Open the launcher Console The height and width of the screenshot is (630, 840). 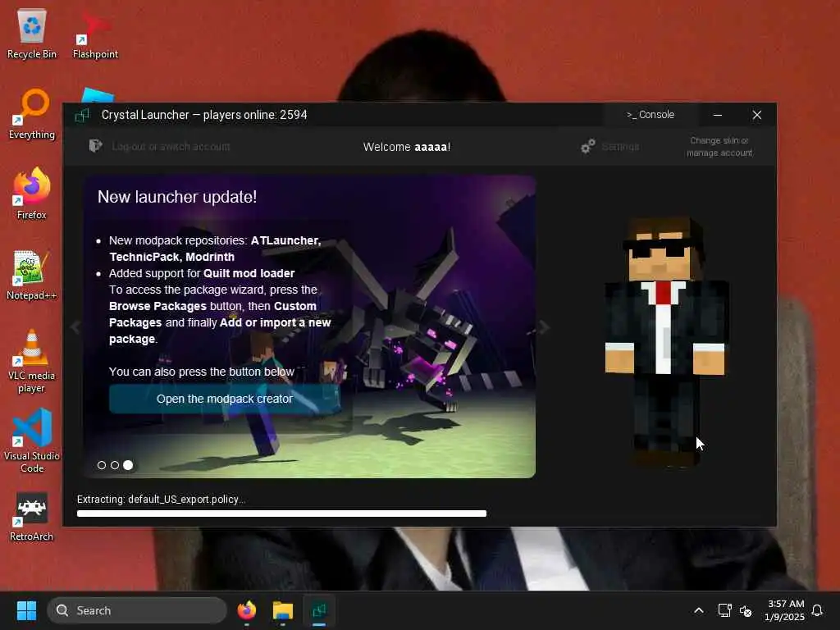[651, 115]
